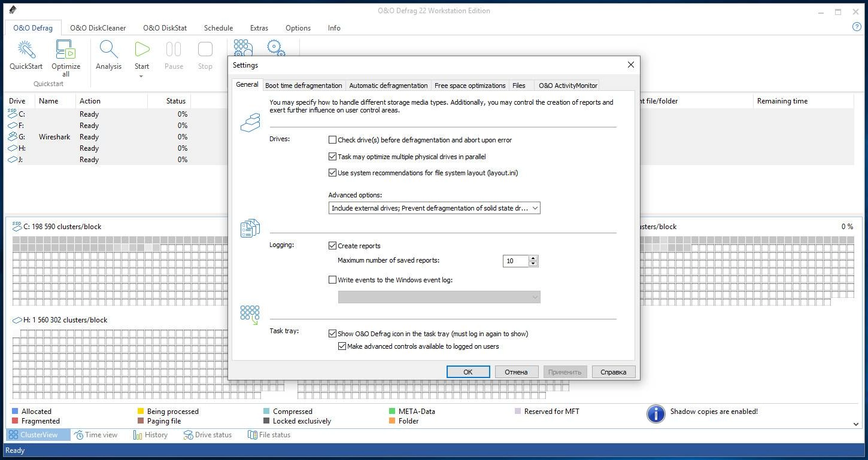Viewport: 868px width, 460px height.
Task: Enable Write events to Windows event log
Action: point(332,280)
